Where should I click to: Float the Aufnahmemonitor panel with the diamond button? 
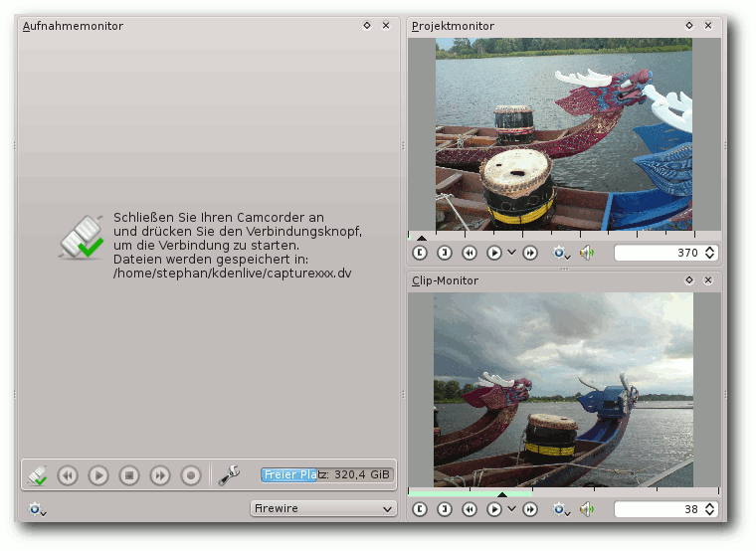(367, 26)
